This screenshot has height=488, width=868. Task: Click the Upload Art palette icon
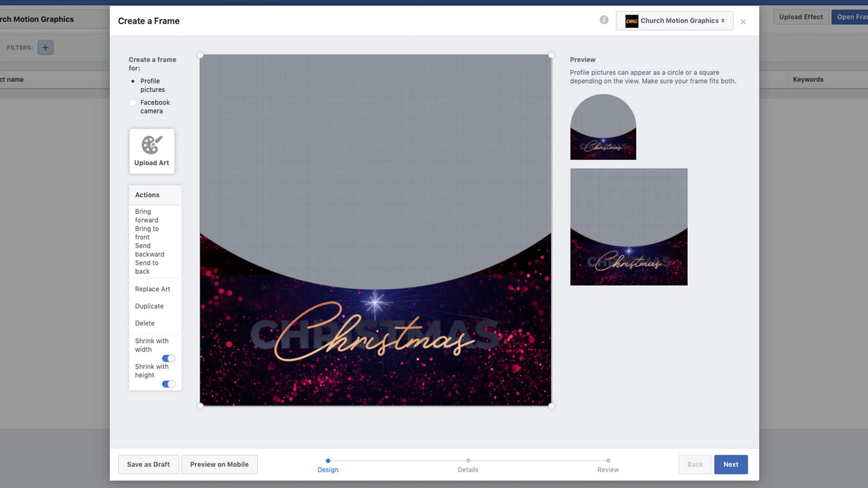coord(151,145)
